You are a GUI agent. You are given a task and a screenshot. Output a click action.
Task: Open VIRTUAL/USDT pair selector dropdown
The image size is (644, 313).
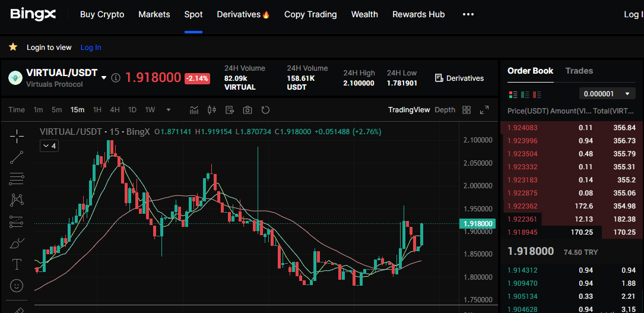coord(103,78)
